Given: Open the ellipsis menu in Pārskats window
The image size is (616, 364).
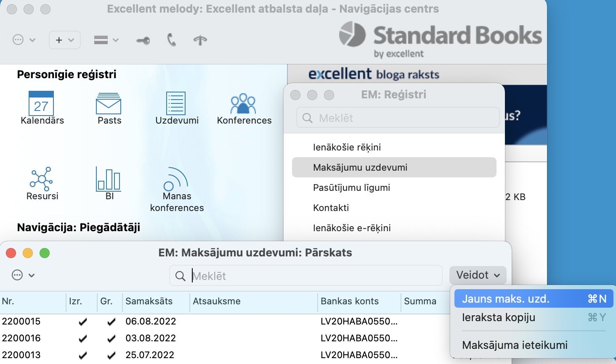Looking at the screenshot, I should coord(23,275).
